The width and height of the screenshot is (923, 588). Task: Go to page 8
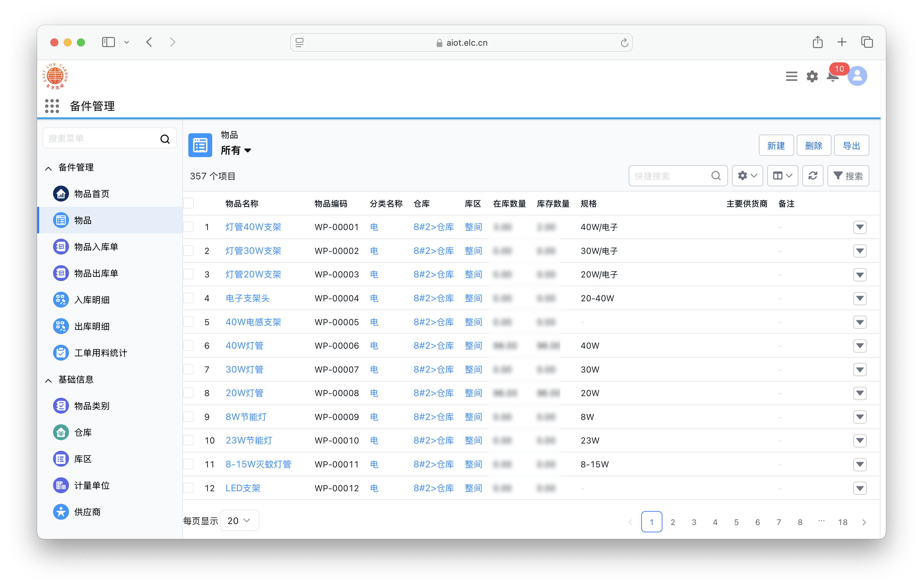point(800,522)
